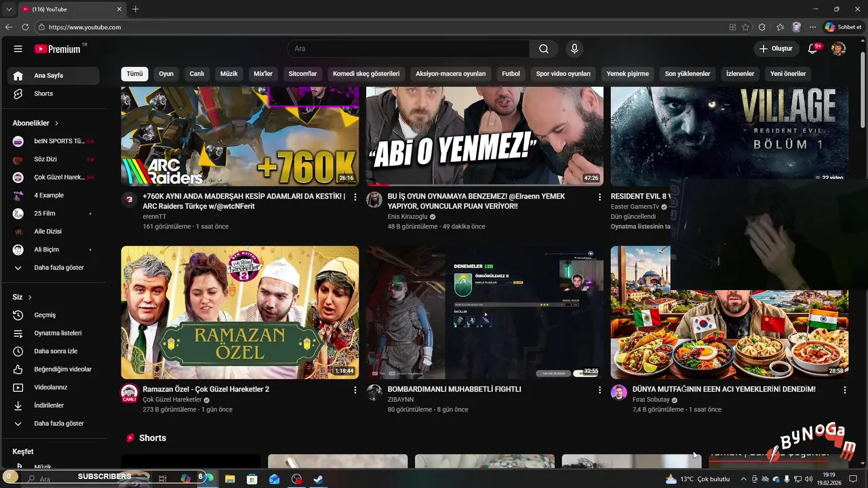Open Shorts from the sidebar

[54, 94]
